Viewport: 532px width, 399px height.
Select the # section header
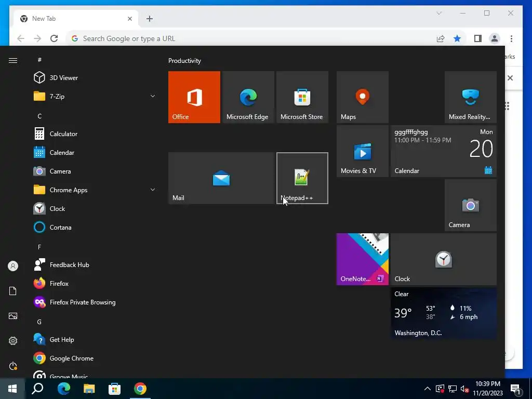pos(39,60)
